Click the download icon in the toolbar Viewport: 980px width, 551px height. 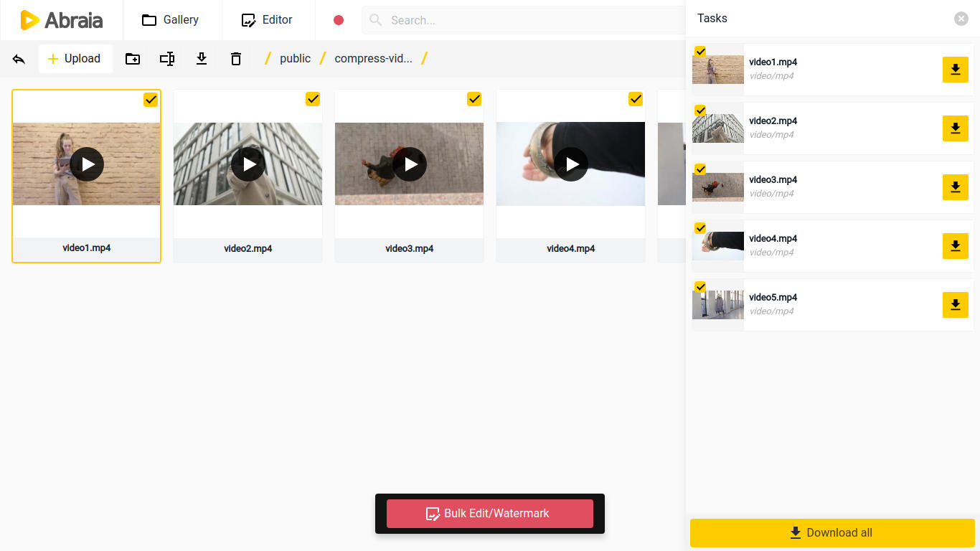click(x=202, y=59)
